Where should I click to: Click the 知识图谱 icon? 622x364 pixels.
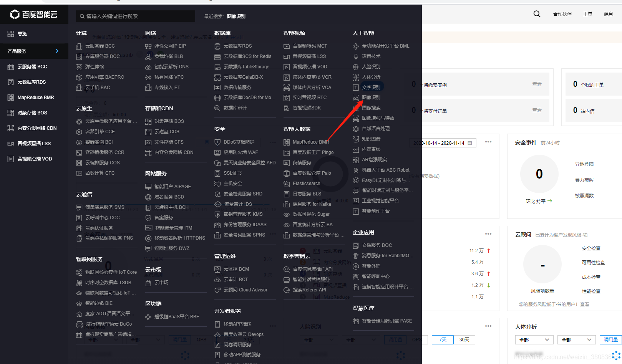point(356,139)
